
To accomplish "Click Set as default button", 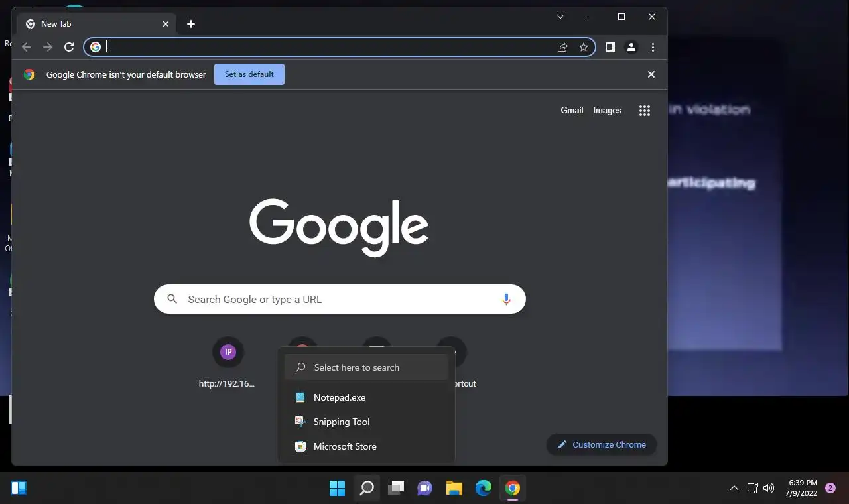I will 249,74.
